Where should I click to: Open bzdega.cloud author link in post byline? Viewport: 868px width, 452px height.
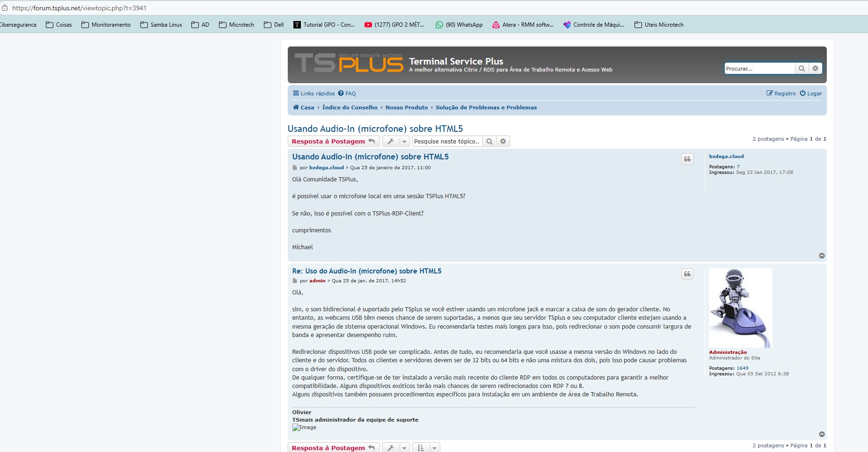click(327, 167)
